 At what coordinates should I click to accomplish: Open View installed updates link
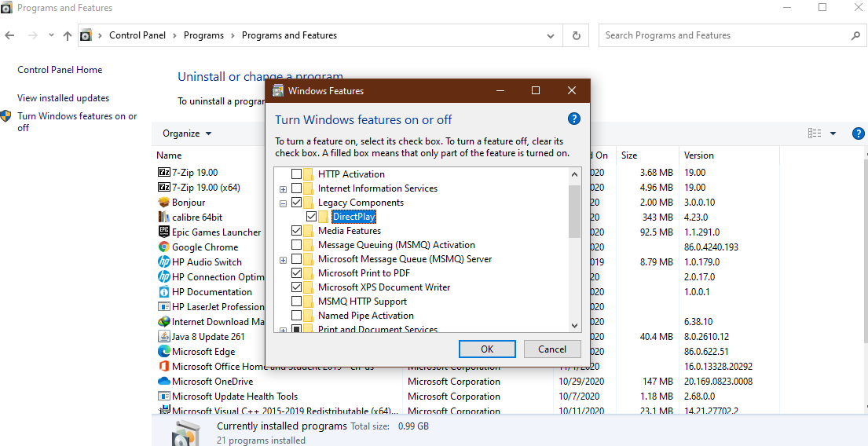click(63, 98)
